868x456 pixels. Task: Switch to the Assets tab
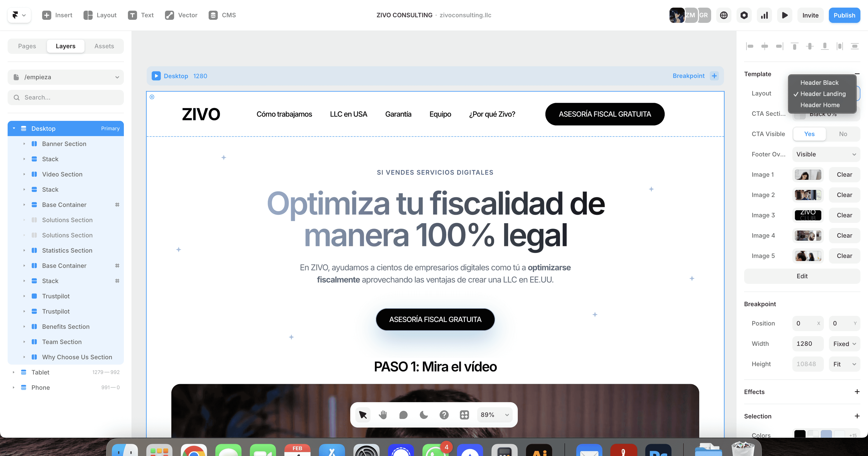[104, 46]
